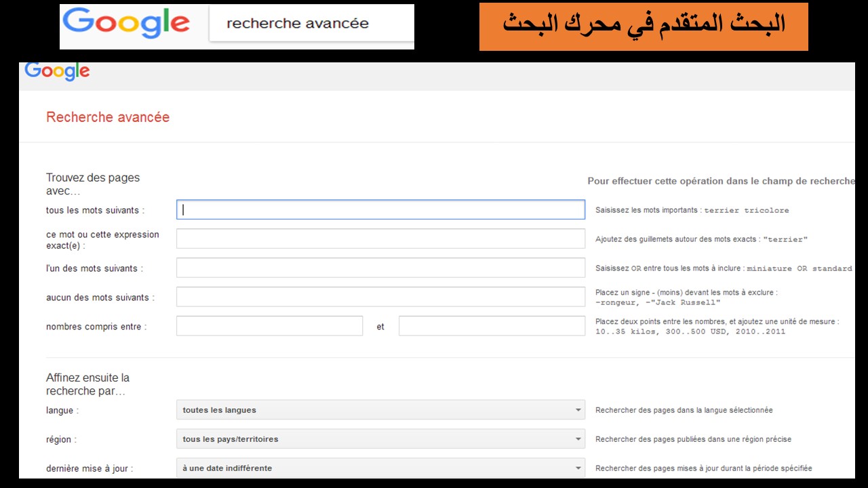Click the 'aucun des mots suivants :' label
Image resolution: width=868 pixels, height=488 pixels.
100,298
